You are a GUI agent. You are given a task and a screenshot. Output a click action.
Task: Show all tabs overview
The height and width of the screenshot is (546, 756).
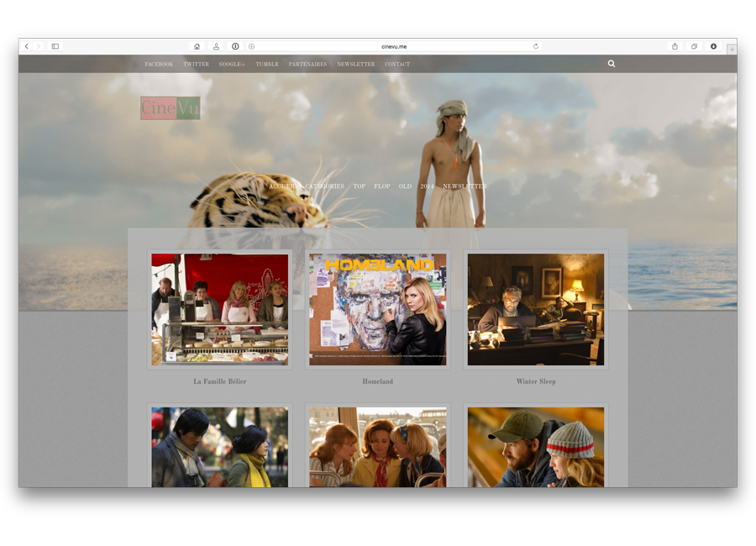(695, 46)
